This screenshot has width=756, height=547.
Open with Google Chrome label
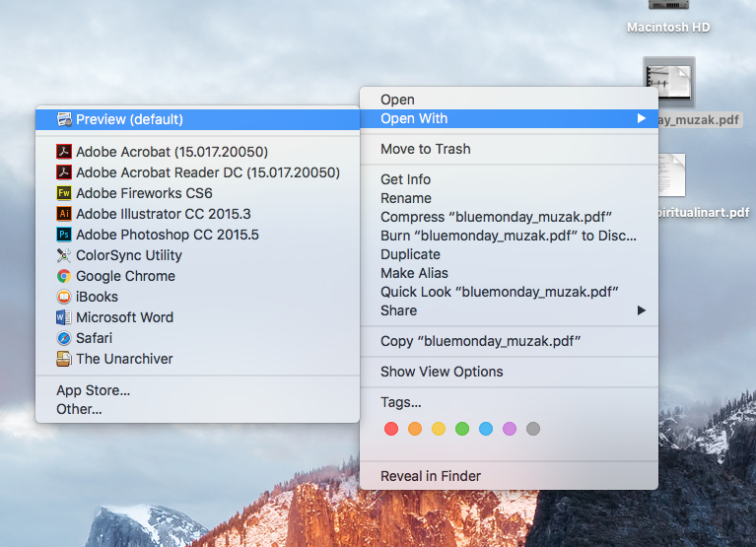(x=125, y=276)
